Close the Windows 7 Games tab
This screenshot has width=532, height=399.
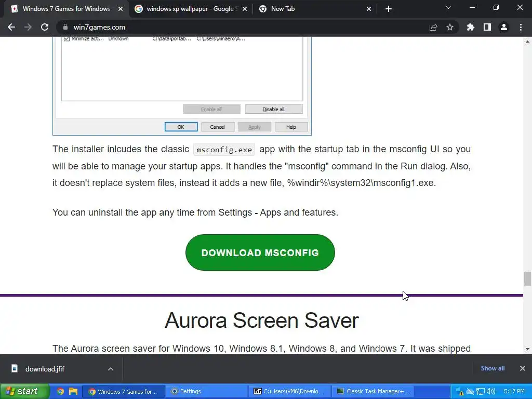[121, 9]
